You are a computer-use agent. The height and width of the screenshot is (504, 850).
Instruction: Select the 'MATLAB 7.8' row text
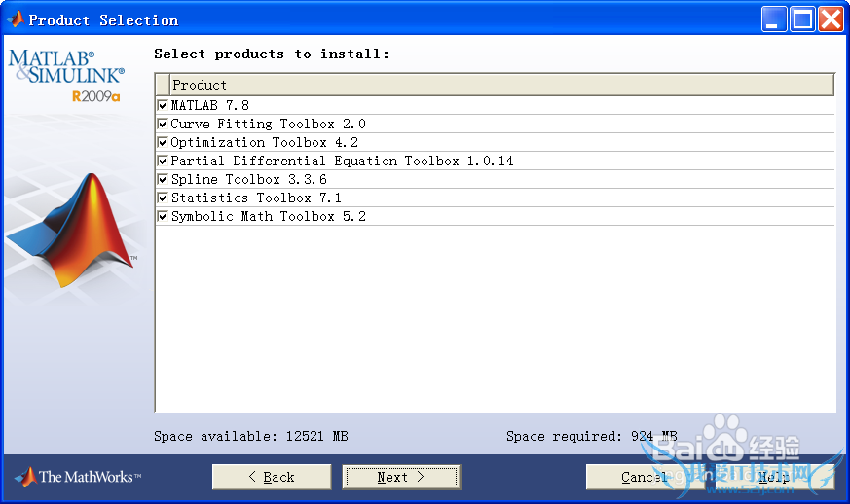coord(209,105)
